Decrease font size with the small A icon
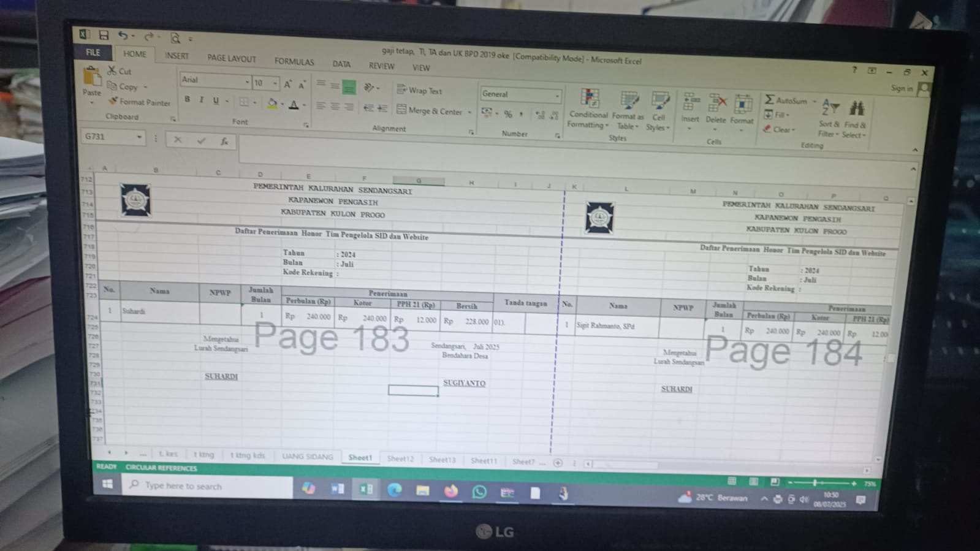Image resolution: width=980 pixels, height=551 pixels. point(302,85)
